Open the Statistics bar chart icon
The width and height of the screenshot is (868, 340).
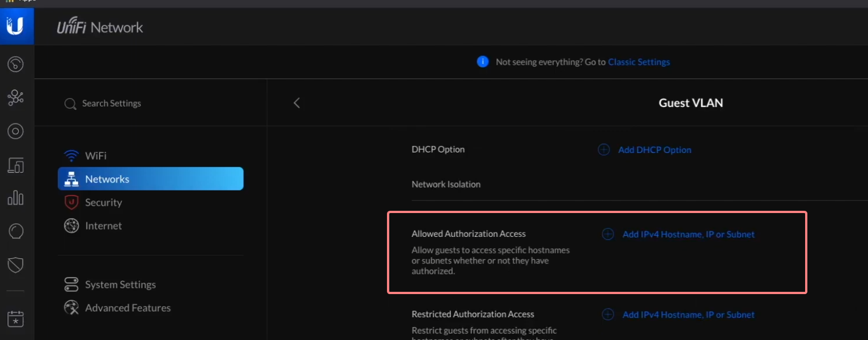(x=15, y=198)
